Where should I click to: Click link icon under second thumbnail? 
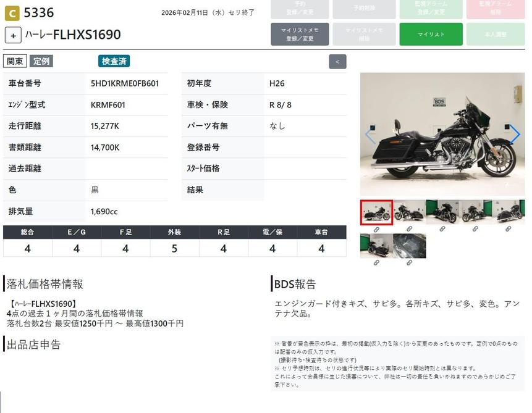409,229
